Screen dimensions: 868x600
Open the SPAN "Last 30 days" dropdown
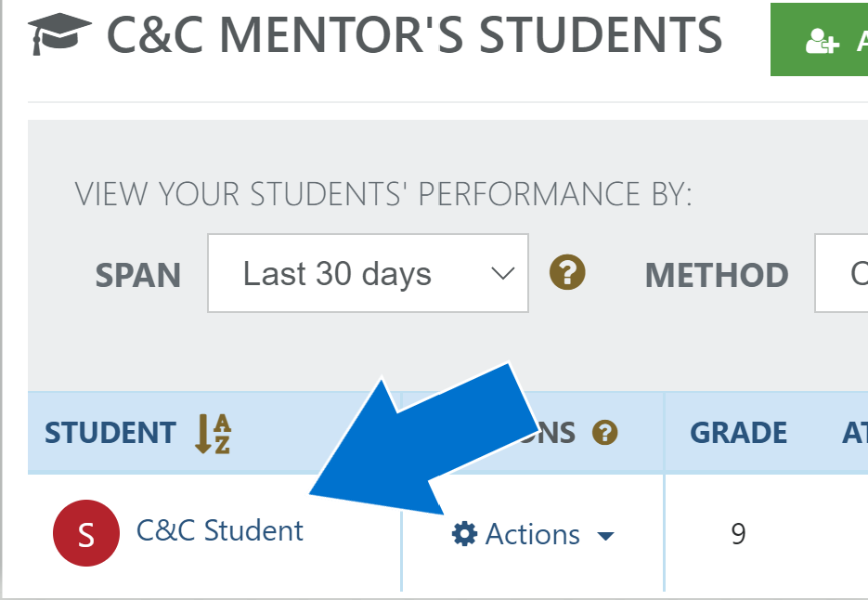(x=367, y=273)
